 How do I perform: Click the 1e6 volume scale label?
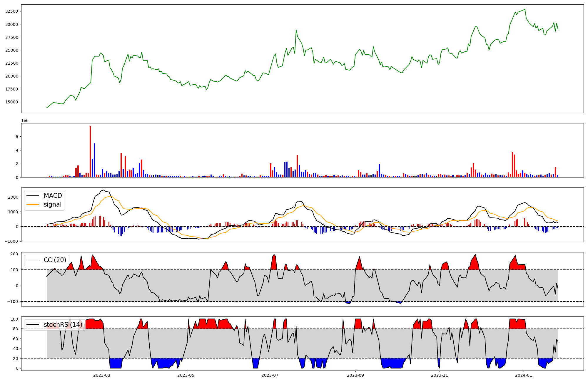25,121
